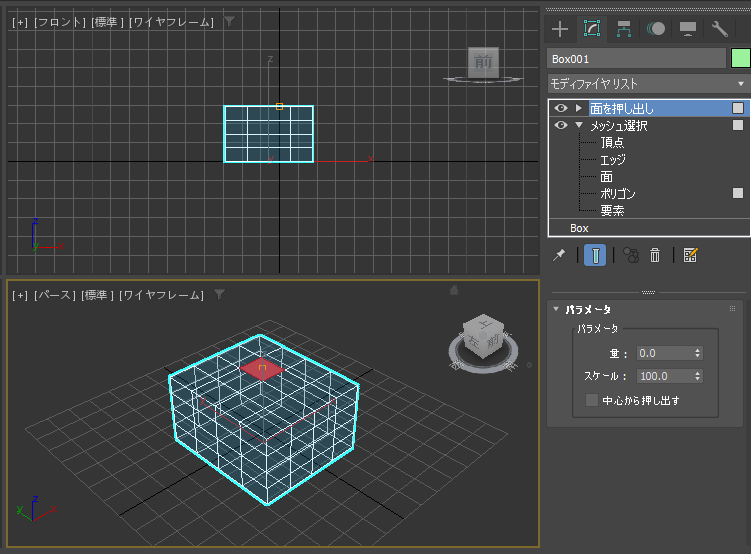Open the Create command panel tab
751x554 pixels.
tap(559, 29)
